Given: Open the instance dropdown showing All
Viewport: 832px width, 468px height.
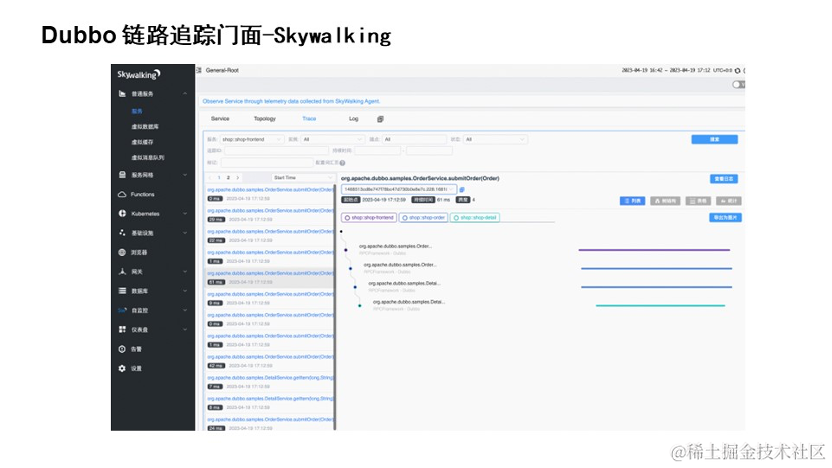Looking at the screenshot, I should tap(333, 140).
